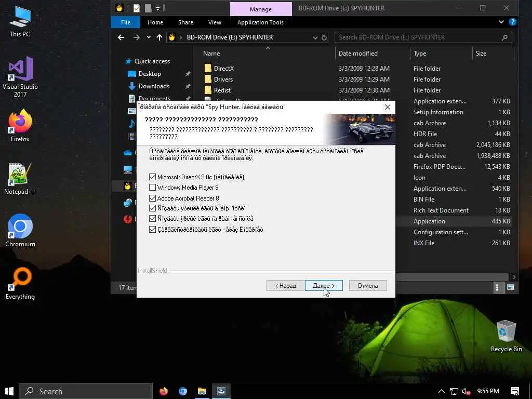Open Firefox from the taskbar

point(164,391)
